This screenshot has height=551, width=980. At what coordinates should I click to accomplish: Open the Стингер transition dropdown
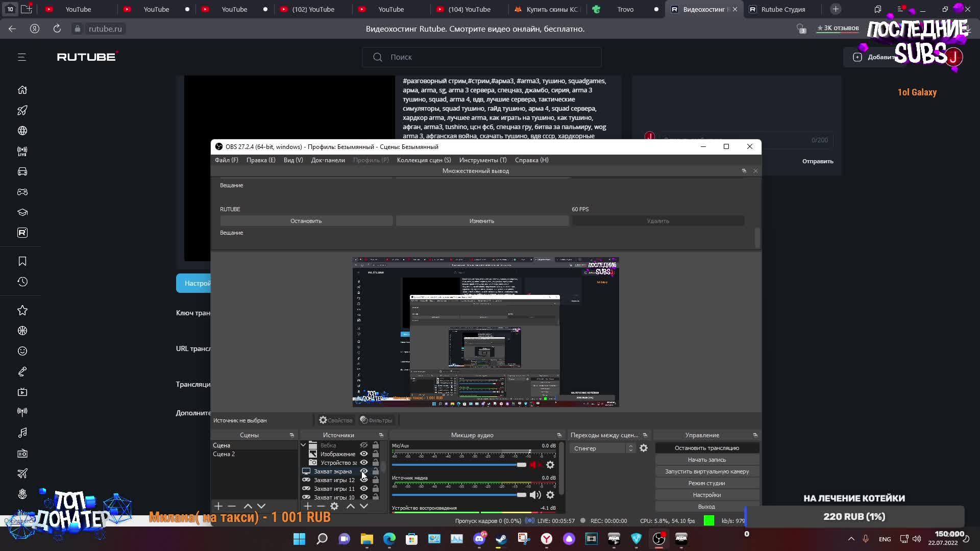click(602, 448)
